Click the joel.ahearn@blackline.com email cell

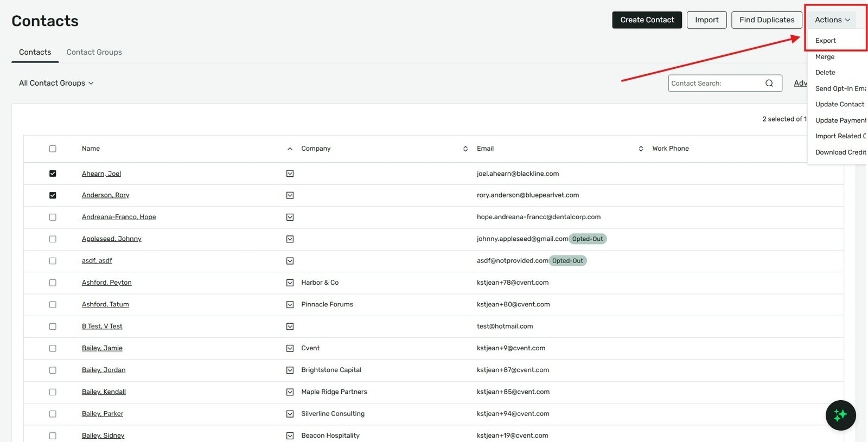[518, 174]
